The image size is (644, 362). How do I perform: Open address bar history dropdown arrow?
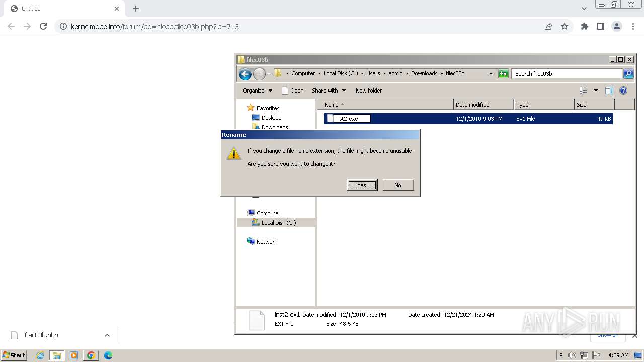coord(491,74)
